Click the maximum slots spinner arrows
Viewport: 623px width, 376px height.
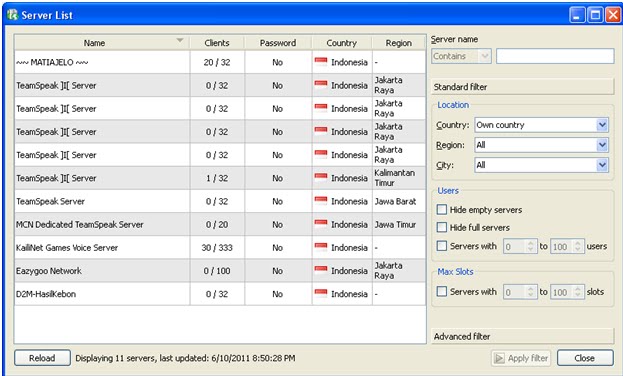(578, 292)
